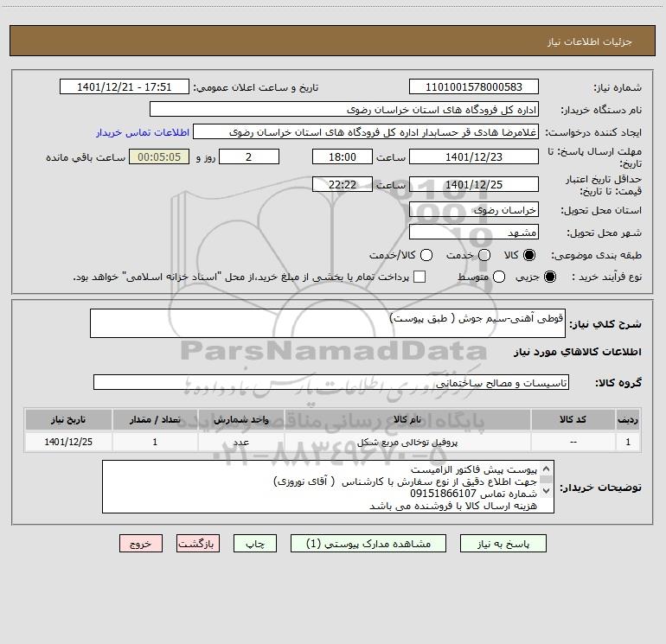Click the buyer notes scroll down arrow

[547, 491]
